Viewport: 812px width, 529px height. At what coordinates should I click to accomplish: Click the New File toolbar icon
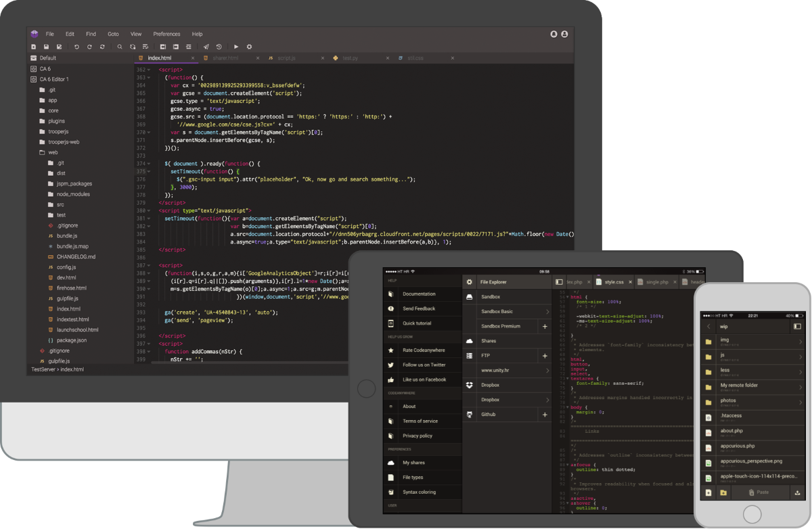click(x=33, y=47)
